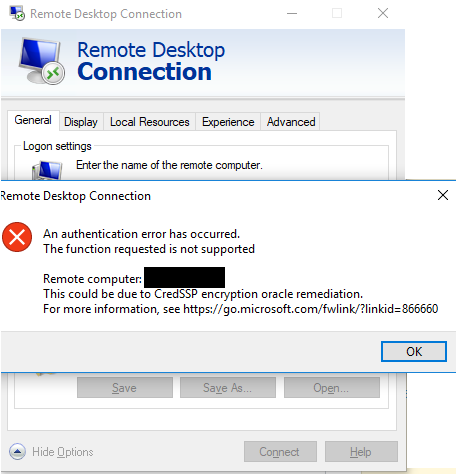Collapse options with Hide Options arrow

click(x=17, y=452)
